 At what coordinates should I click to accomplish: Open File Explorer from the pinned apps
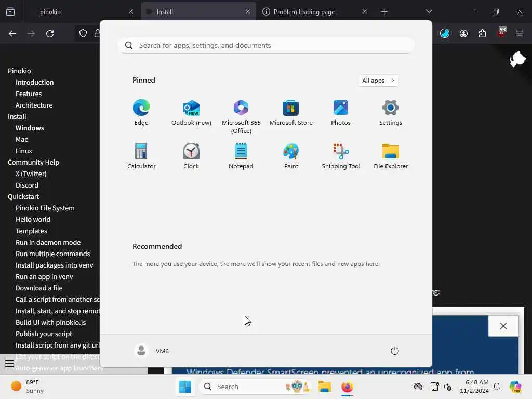(x=391, y=156)
